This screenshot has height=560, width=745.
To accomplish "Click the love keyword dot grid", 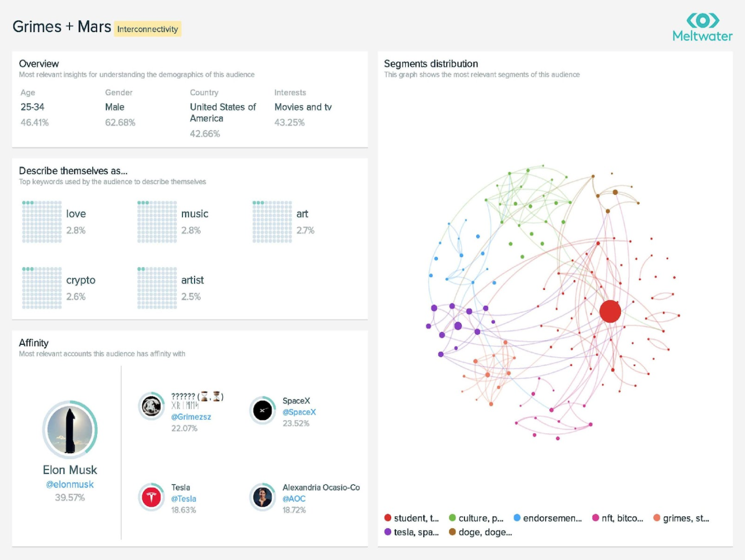I will pyautogui.click(x=42, y=222).
